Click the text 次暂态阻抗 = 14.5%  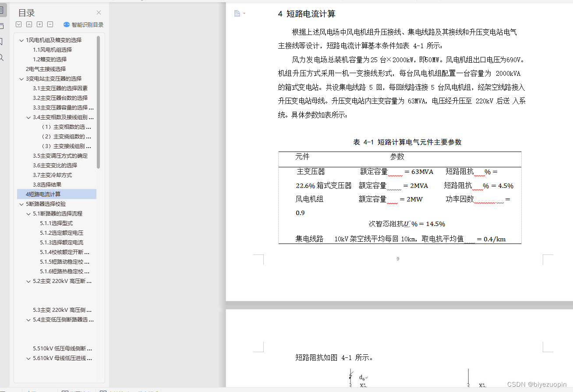[x=407, y=224]
